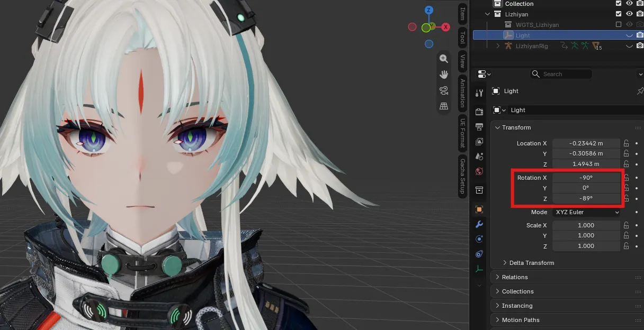Open the Rotation Mode XYZ Euler dropdown
This screenshot has height=330, width=644.
[x=587, y=212]
